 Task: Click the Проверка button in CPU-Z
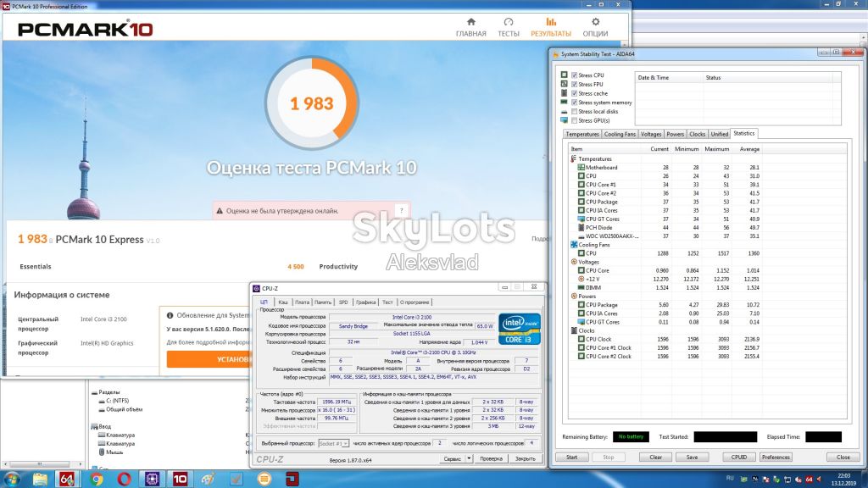pos(491,458)
